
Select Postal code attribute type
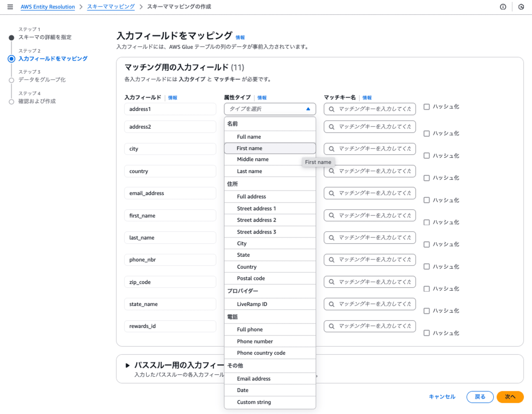[270, 278]
